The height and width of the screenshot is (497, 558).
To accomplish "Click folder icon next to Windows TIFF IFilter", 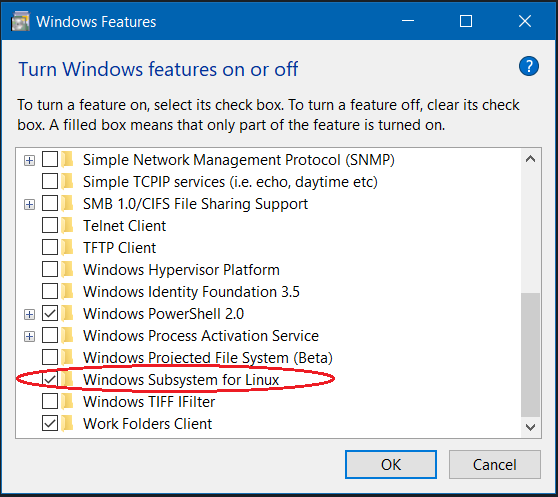I will (67, 402).
